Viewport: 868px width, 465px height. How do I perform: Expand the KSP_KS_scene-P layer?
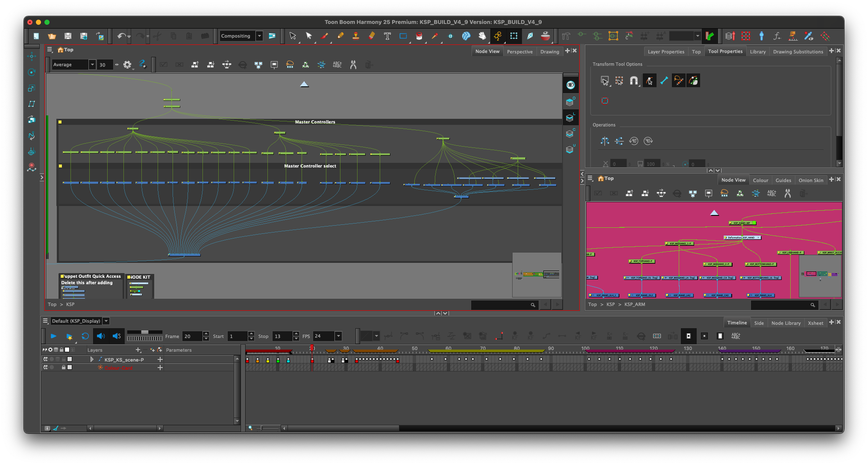[x=91, y=359]
